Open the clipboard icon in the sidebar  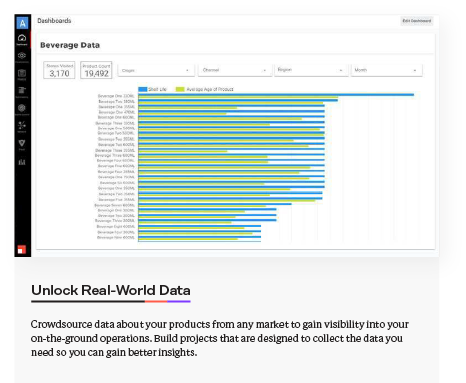pyautogui.click(x=22, y=73)
